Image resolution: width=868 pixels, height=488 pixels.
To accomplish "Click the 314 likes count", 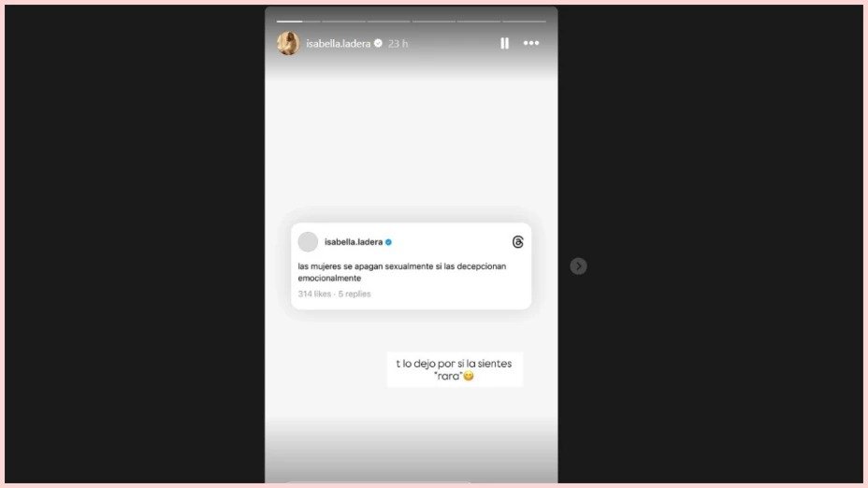I will 314,294.
